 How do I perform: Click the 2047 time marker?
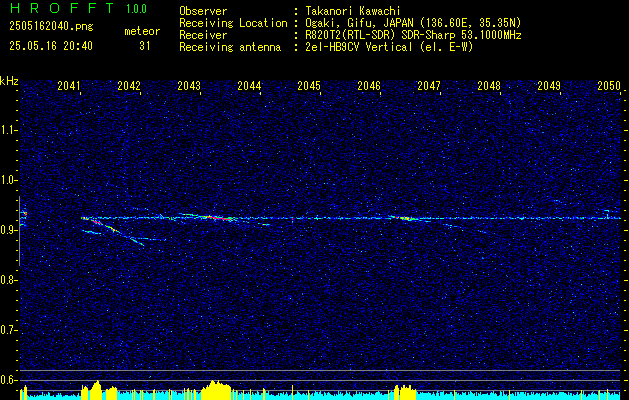click(429, 86)
